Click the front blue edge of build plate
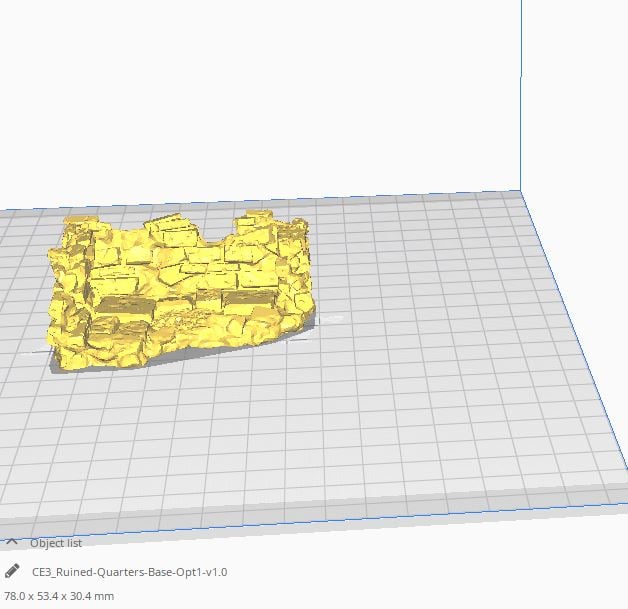Viewport: 628px width, 609px height. [x=300, y=529]
